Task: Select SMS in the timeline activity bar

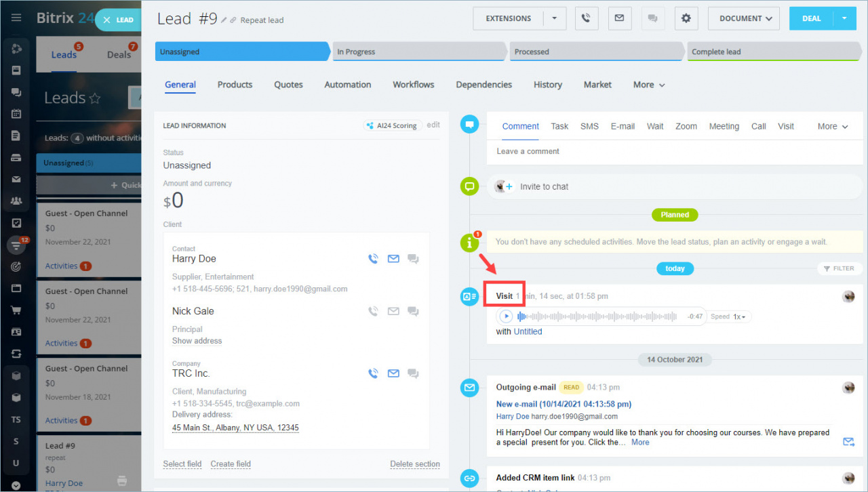Action: (589, 126)
